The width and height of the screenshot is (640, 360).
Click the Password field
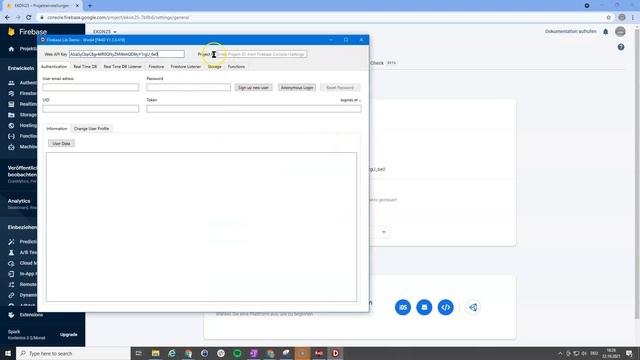pyautogui.click(x=189, y=87)
